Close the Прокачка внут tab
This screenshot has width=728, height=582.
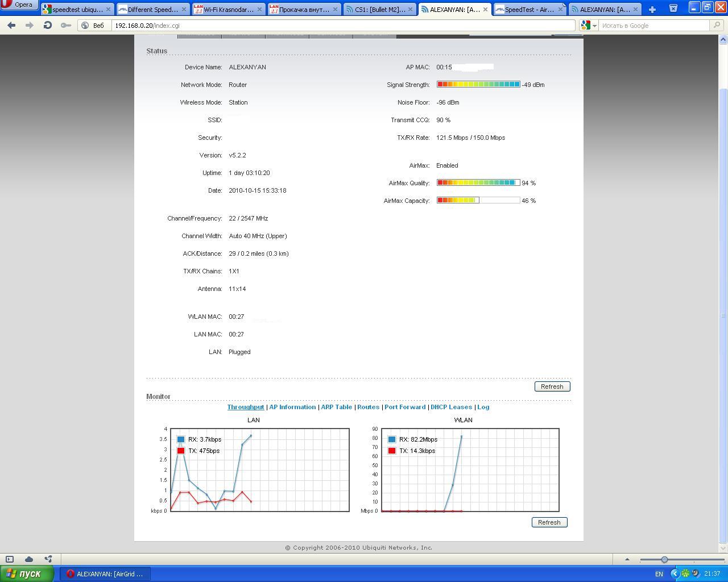tap(335, 10)
